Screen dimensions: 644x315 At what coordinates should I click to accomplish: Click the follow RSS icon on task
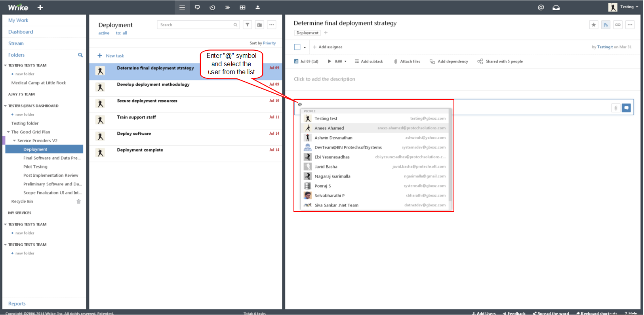coord(606,25)
